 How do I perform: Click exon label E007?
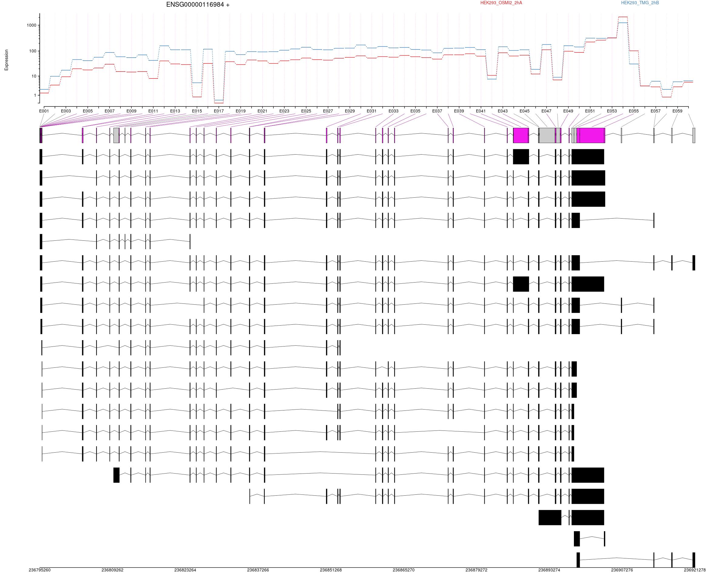coord(110,111)
